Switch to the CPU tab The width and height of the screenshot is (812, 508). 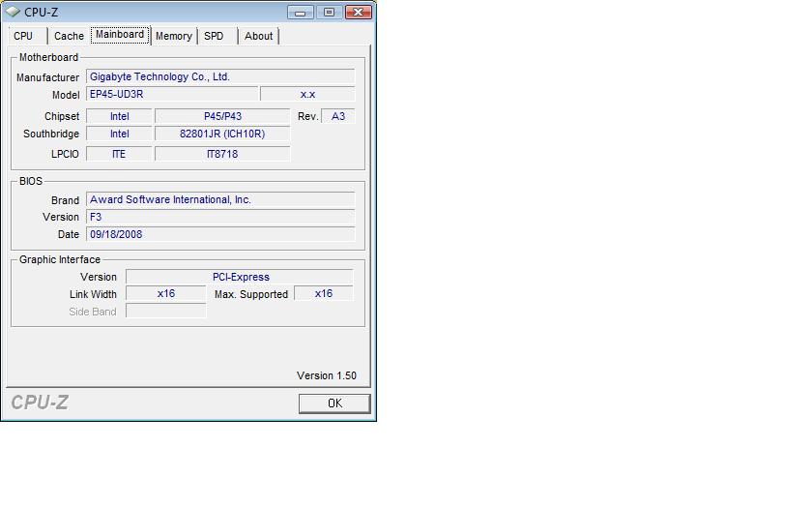[x=23, y=37]
